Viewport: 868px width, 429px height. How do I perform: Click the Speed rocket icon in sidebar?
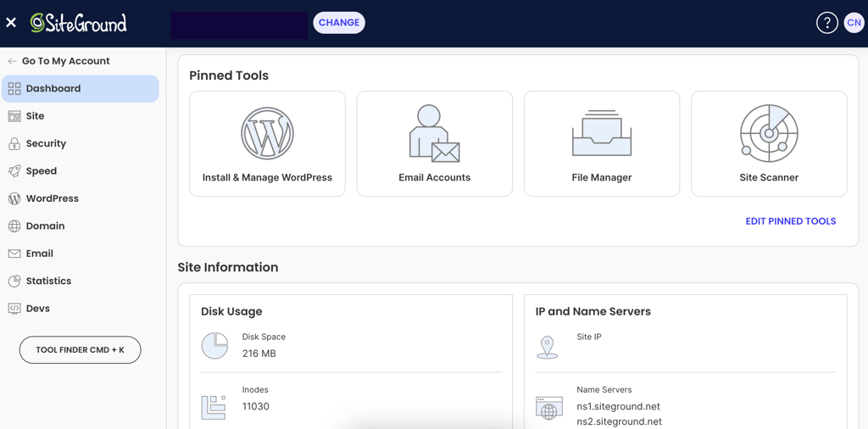[14, 171]
